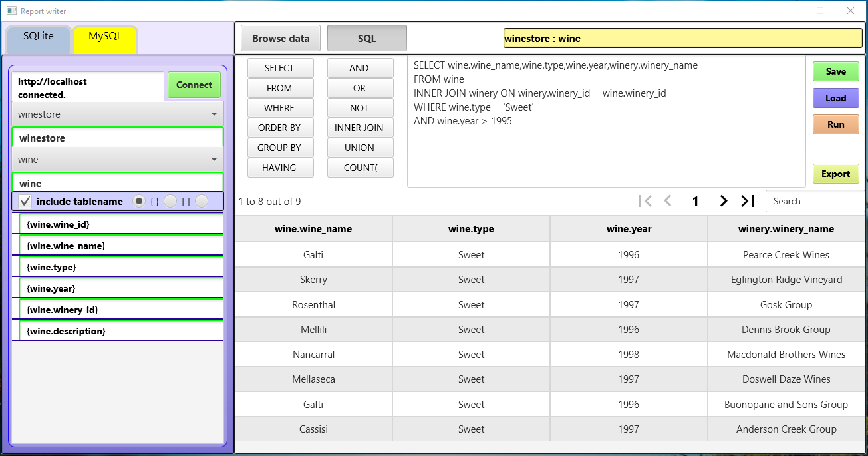Go to the previous results page

pos(668,201)
